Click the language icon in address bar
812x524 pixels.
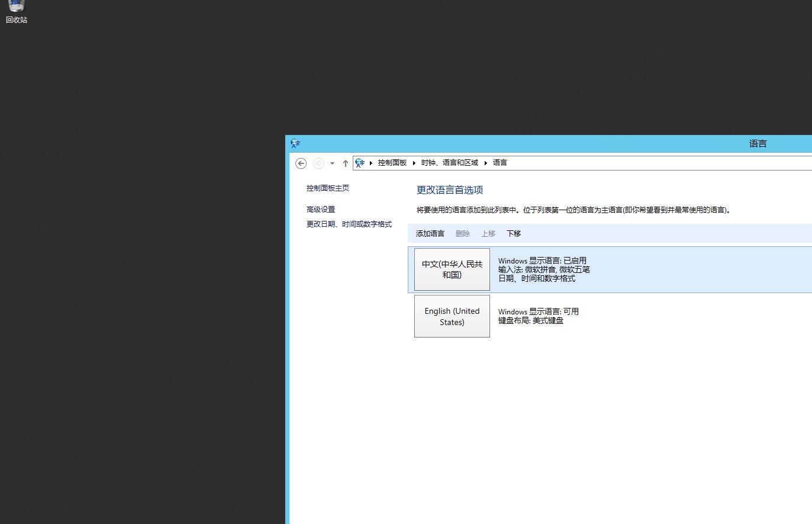[x=360, y=163]
